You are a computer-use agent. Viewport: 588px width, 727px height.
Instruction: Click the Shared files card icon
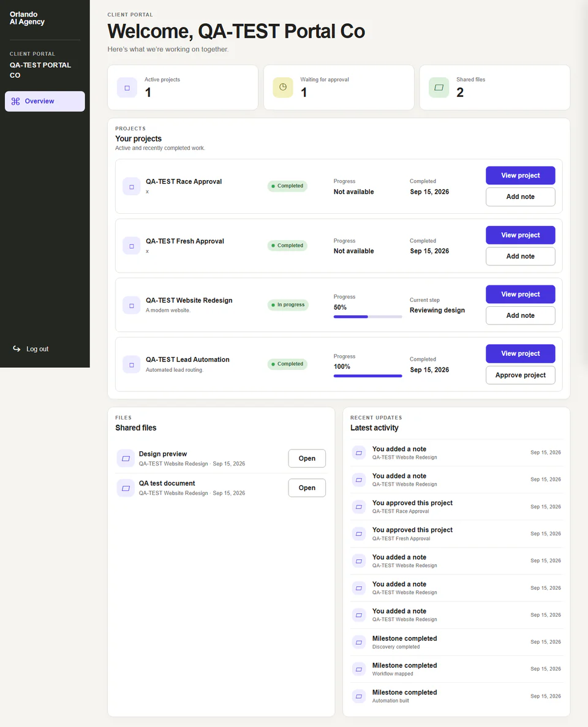(439, 88)
